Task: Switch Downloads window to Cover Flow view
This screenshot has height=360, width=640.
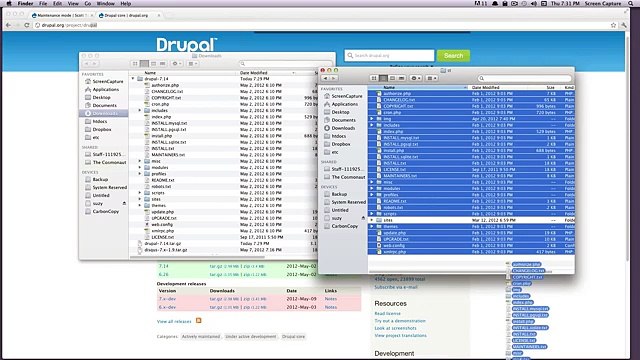Action: click(x=162, y=64)
